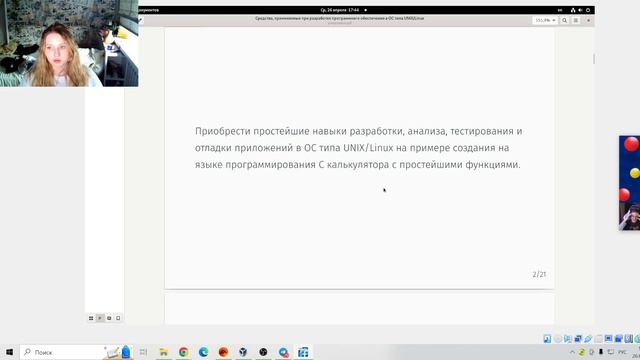Click the page number 2/21 on the slide

(539, 274)
